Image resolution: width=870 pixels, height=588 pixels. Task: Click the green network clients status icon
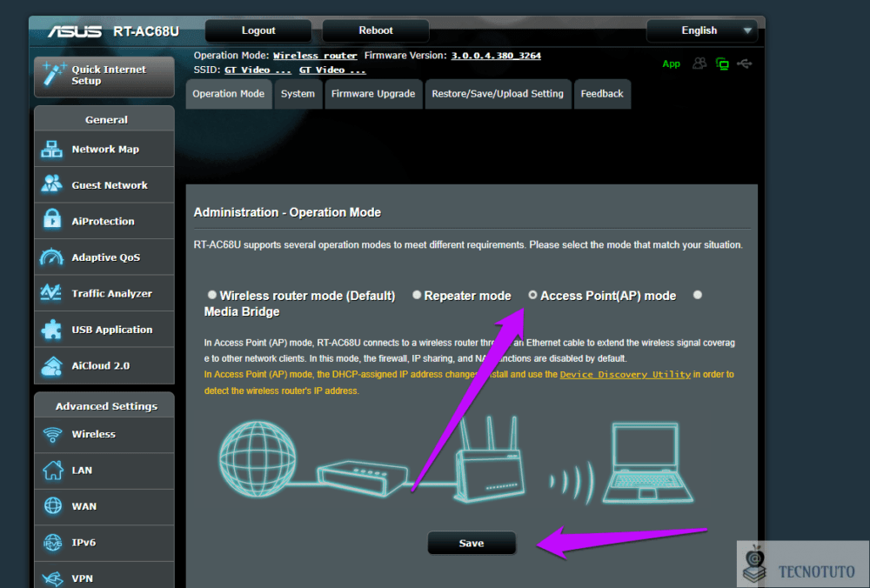722,63
